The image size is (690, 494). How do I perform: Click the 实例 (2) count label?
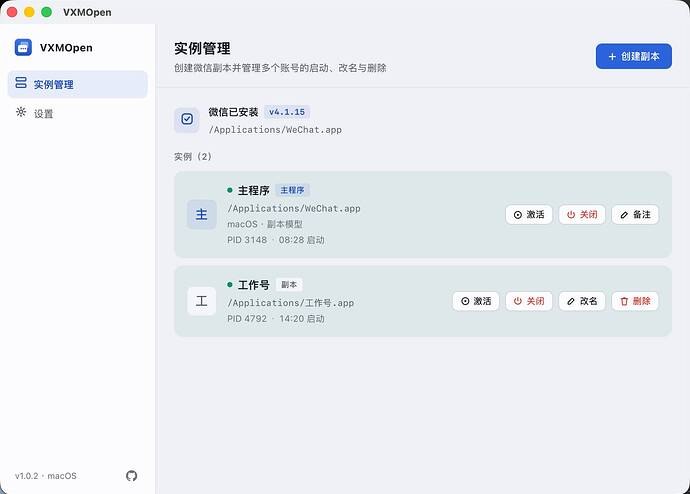tap(193, 157)
